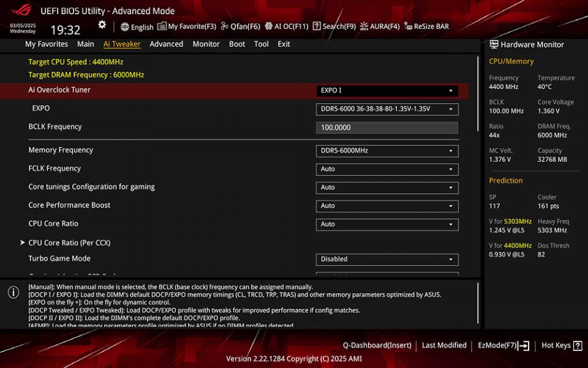Click Cooler 161 pts value
The image size is (588, 368).
click(x=548, y=206)
